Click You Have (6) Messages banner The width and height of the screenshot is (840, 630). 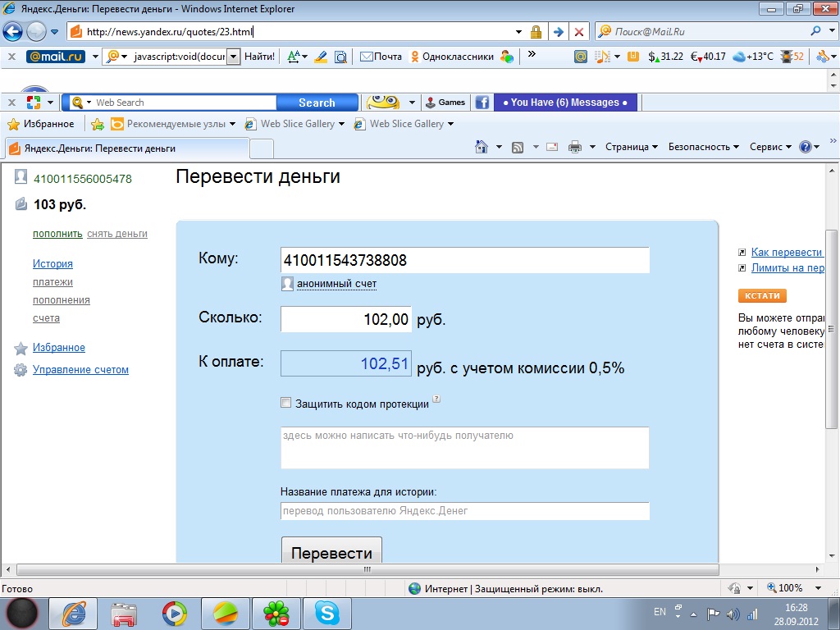click(565, 103)
